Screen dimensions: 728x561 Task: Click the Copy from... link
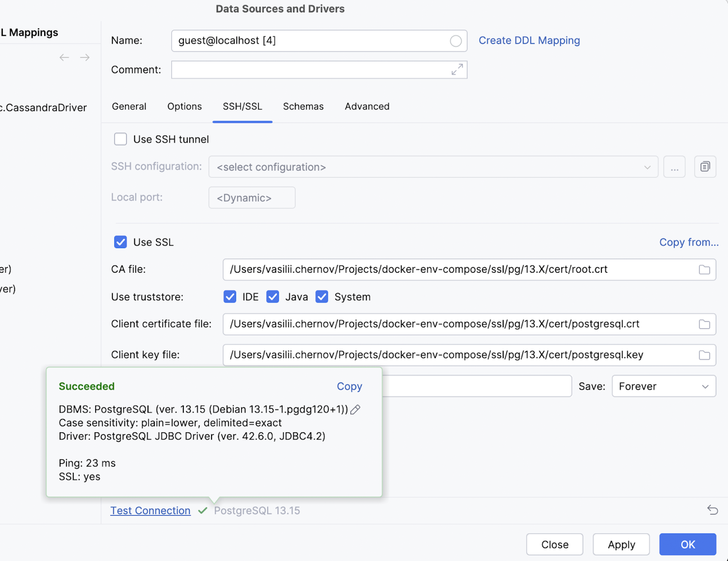coord(688,242)
